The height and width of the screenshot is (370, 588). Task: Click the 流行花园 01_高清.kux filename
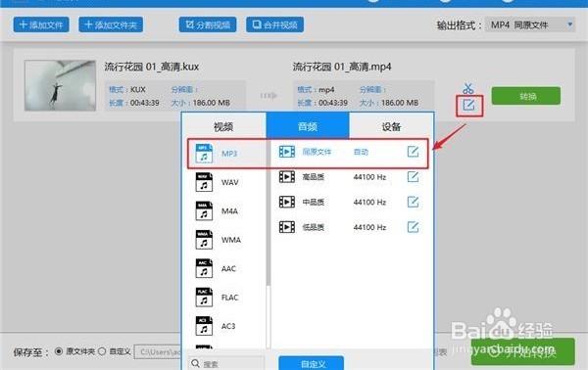click(152, 67)
